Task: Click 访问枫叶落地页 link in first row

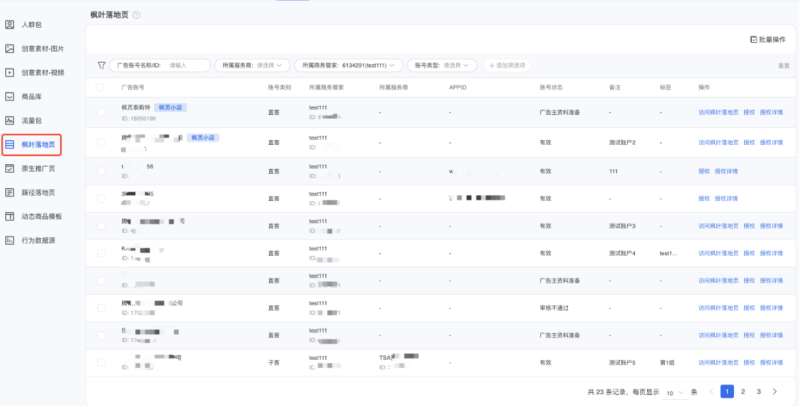Action: 718,112
